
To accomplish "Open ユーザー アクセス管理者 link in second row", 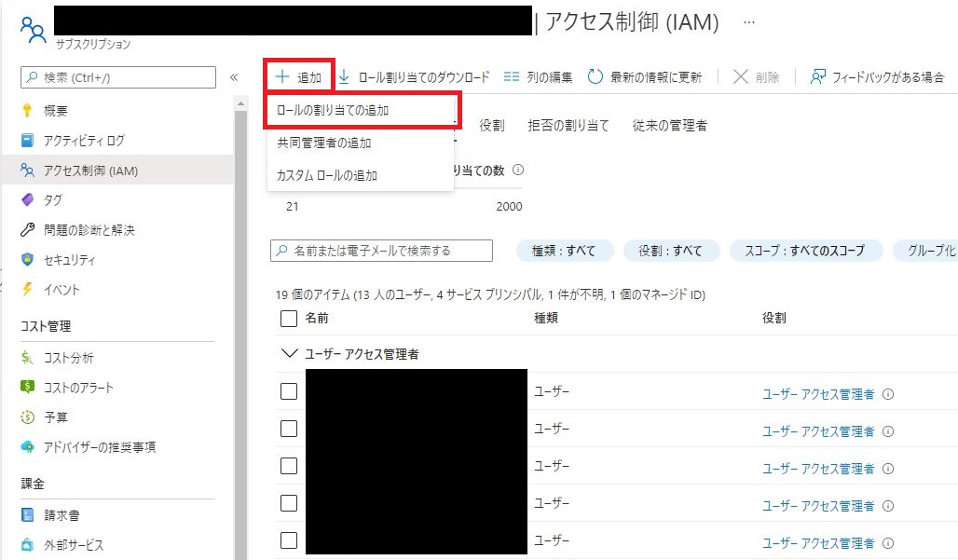I will 817,431.
